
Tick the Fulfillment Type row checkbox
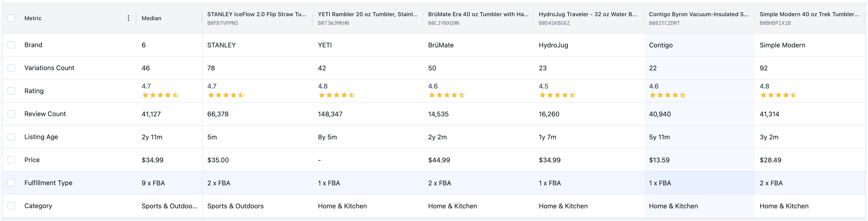[11, 182]
